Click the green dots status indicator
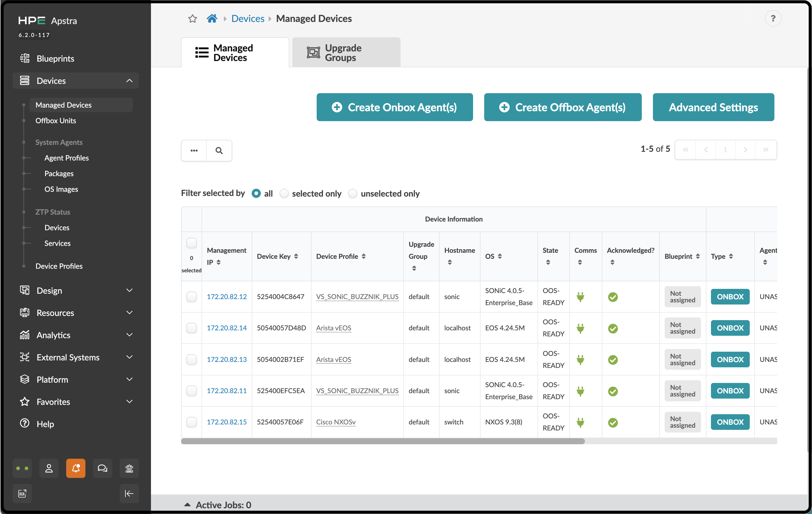Screen dimensions: 812x514 [x=22, y=468]
